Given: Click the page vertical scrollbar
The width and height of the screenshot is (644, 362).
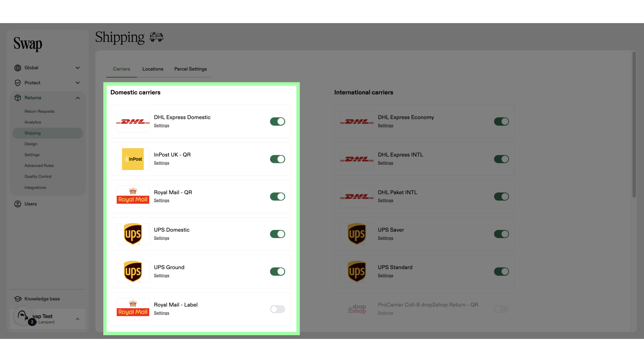Looking at the screenshot, I should tap(634, 125).
